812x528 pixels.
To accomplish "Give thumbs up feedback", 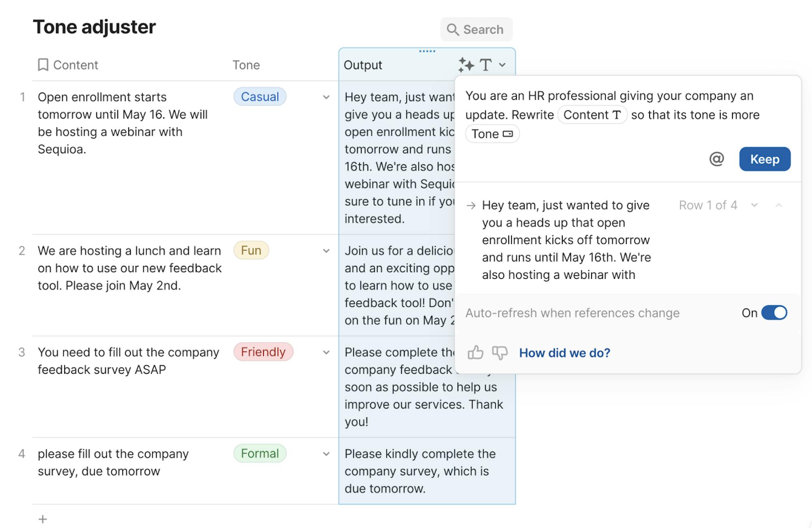I will coord(475,353).
